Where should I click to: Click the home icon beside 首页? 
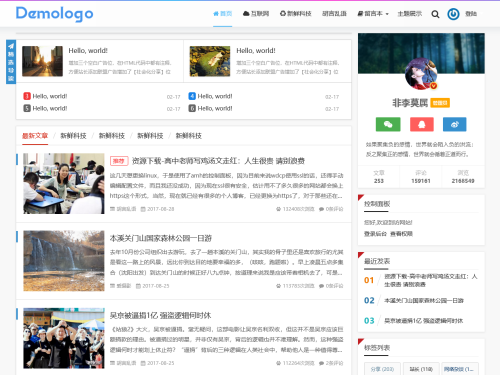216,14
